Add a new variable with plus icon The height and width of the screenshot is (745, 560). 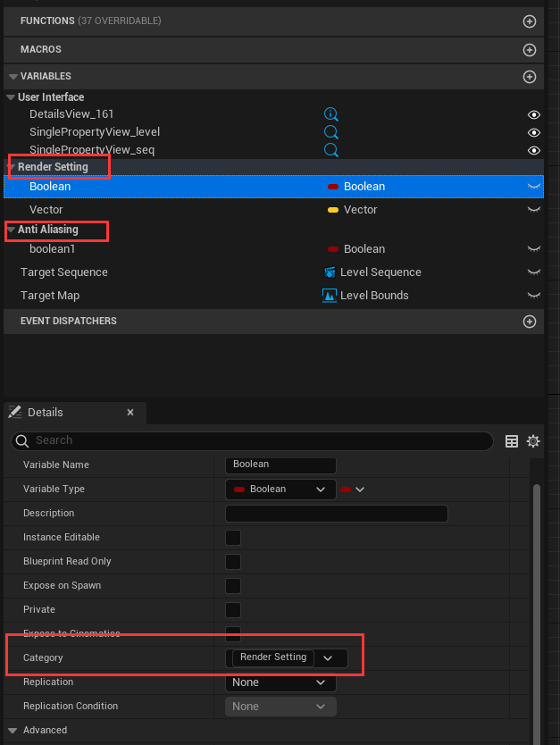click(529, 77)
